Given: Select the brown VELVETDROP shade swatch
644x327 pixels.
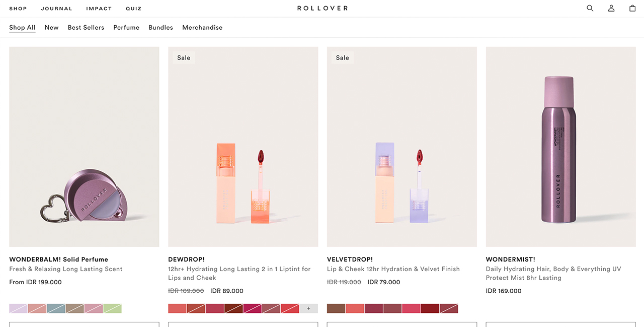Looking at the screenshot, I should tap(336, 308).
